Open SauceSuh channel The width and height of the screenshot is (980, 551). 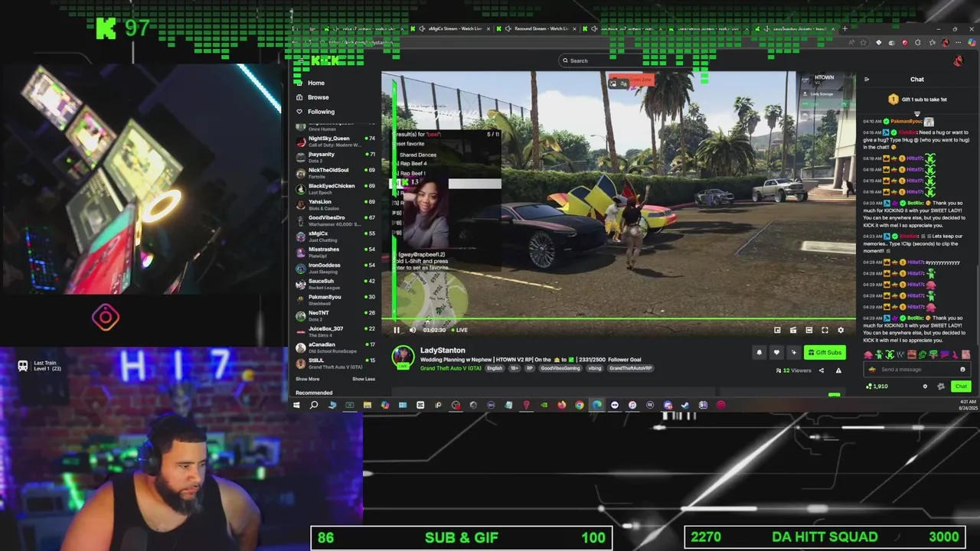[335, 284]
